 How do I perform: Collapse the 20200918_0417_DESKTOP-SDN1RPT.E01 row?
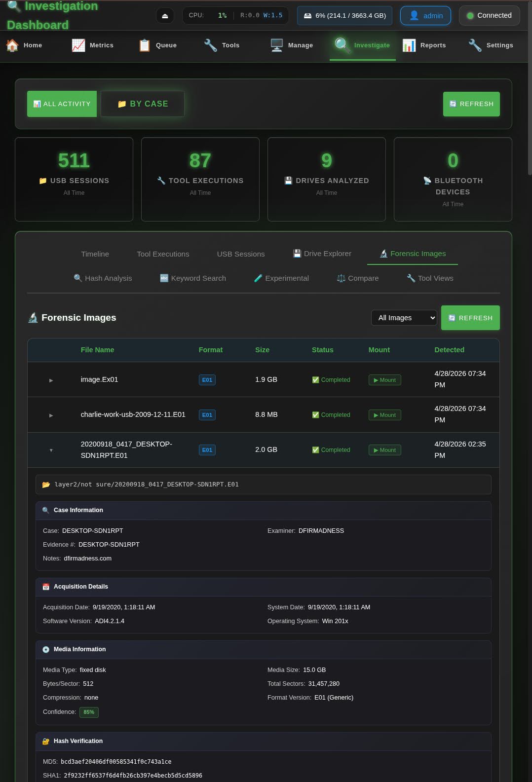click(51, 450)
